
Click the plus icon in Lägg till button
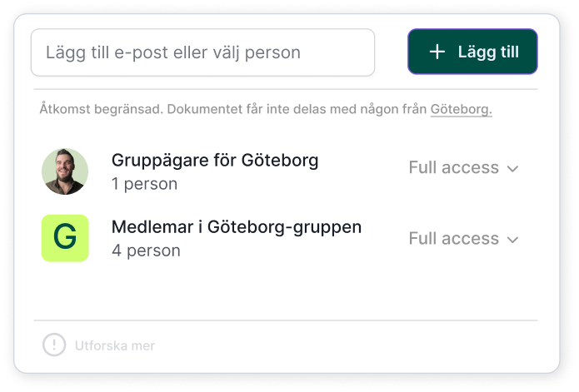coord(437,52)
